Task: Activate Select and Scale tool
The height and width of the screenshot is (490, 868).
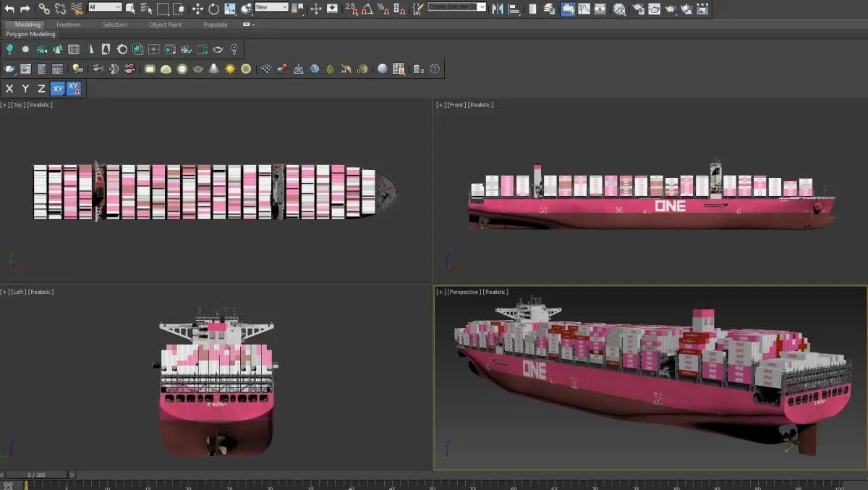Action: click(x=229, y=9)
